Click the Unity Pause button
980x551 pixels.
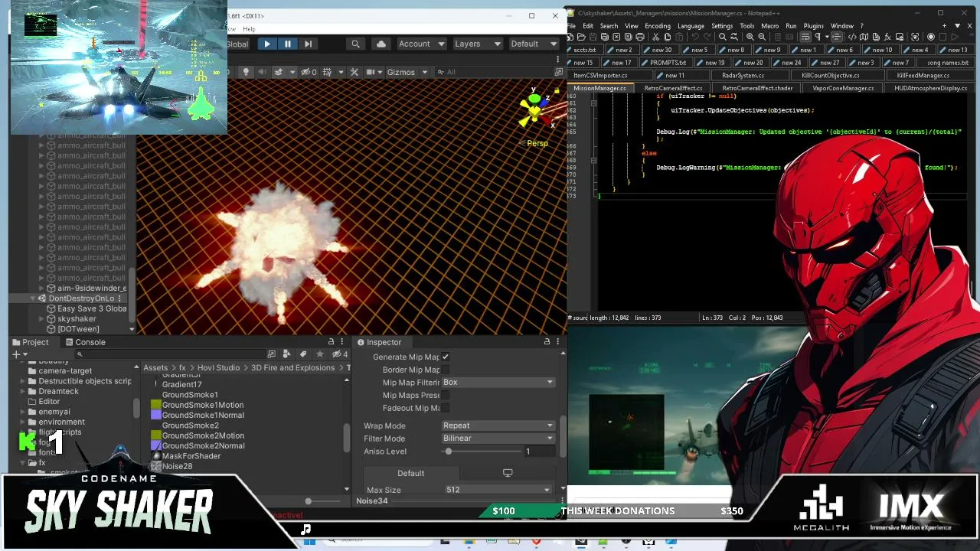288,44
